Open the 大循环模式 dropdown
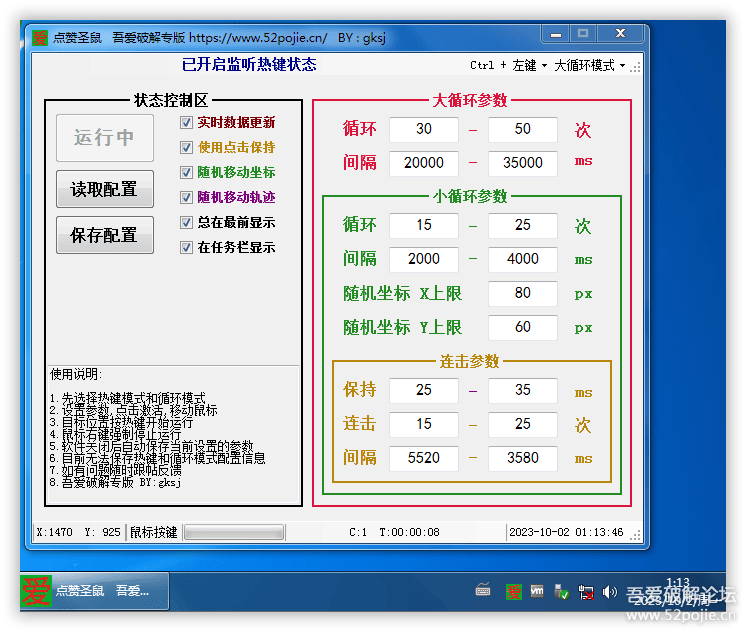The height and width of the screenshot is (632, 746). point(589,65)
